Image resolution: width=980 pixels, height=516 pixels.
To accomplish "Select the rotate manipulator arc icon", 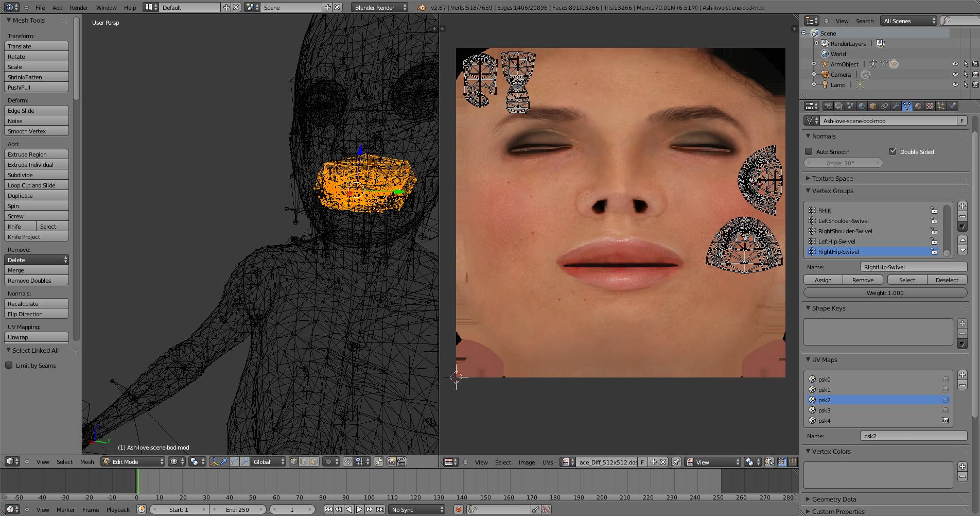I will pos(234,462).
